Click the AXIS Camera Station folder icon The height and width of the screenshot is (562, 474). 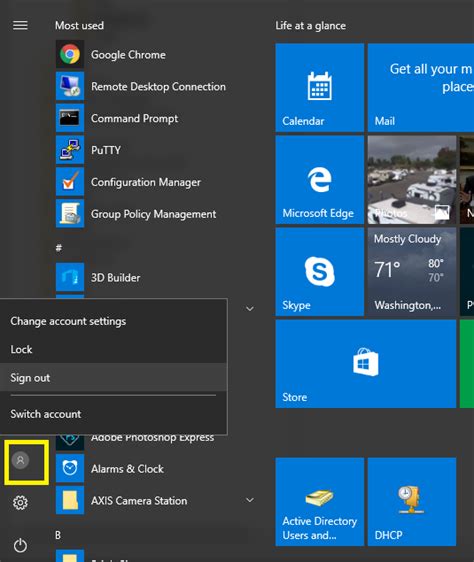(70, 500)
